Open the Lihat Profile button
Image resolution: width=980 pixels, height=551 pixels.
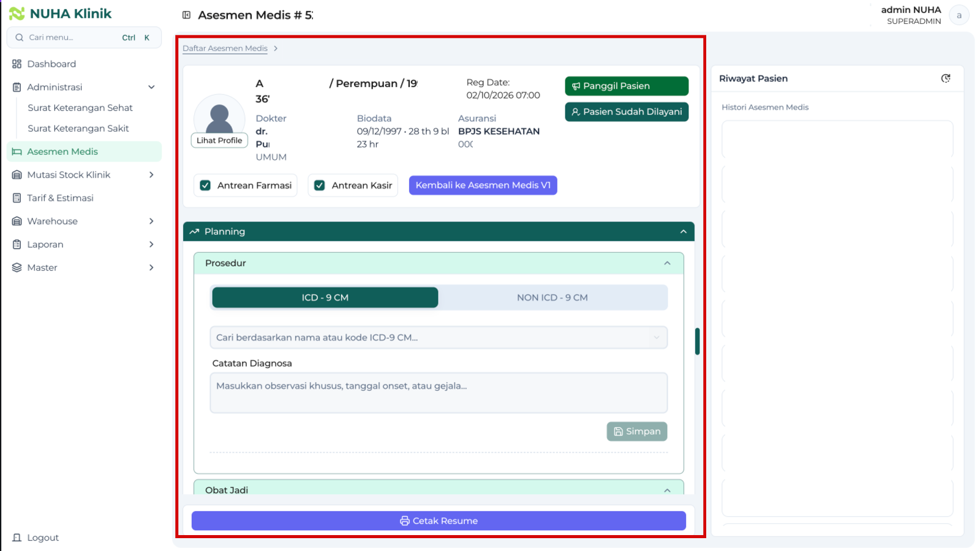pos(219,141)
